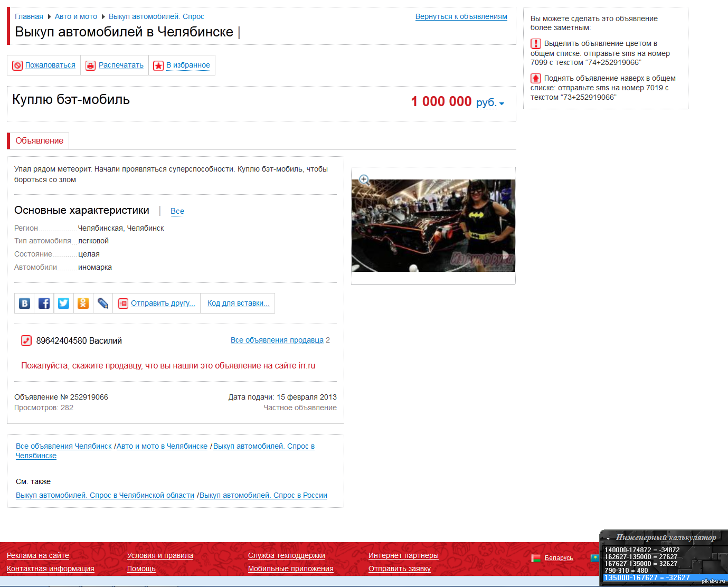This screenshot has height=587, width=728.
Task: Select the Объявление tab
Action: click(x=39, y=141)
